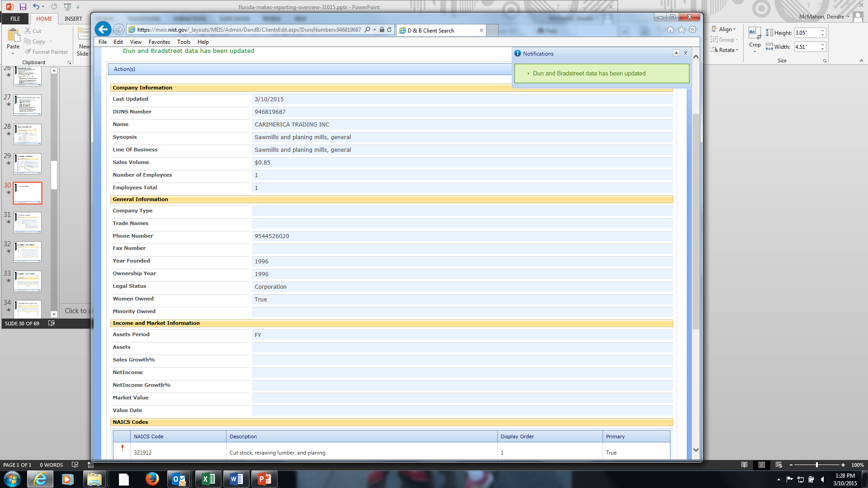Click the PowerPoint Save icon

(x=23, y=7)
